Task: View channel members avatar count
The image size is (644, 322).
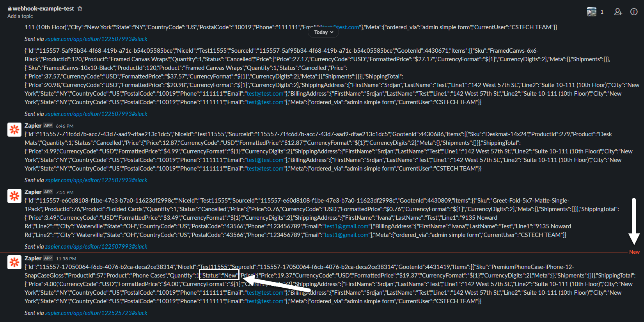Action: (596, 12)
